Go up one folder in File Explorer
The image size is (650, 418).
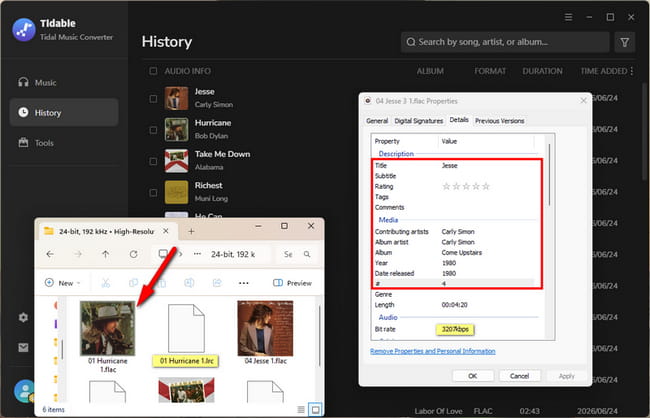[105, 254]
